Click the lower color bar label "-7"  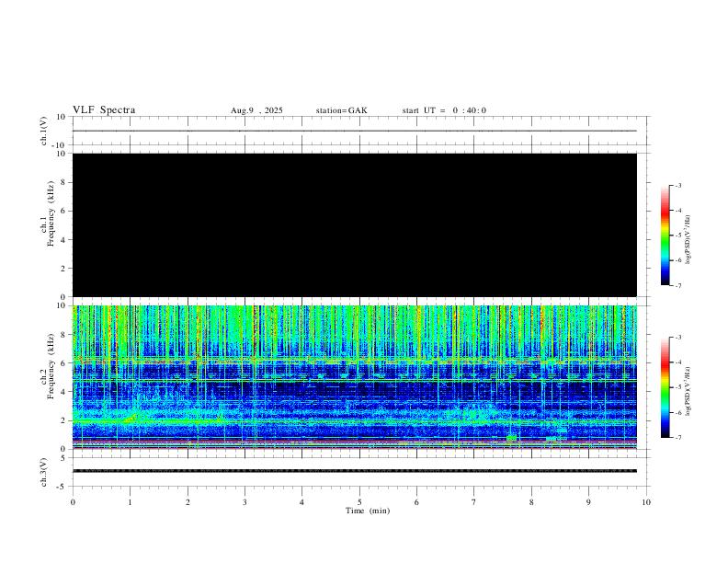point(677,437)
